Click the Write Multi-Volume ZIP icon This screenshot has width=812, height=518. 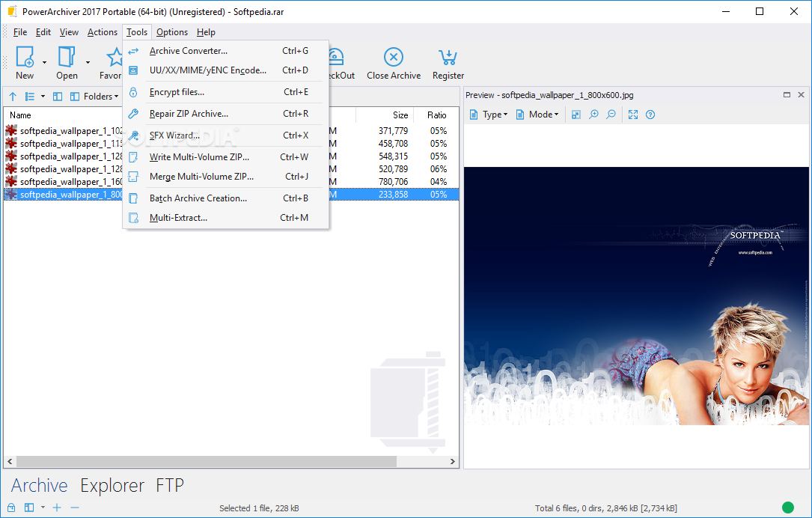(x=133, y=157)
